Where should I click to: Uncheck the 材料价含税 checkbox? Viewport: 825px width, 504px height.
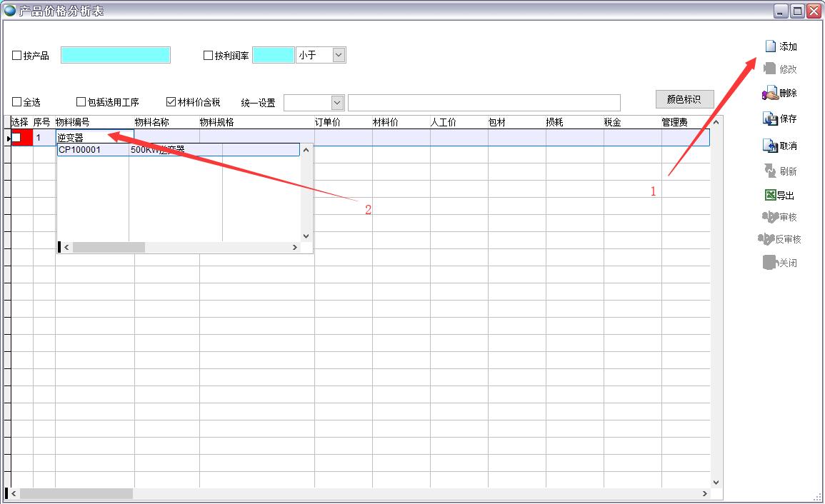[171, 102]
